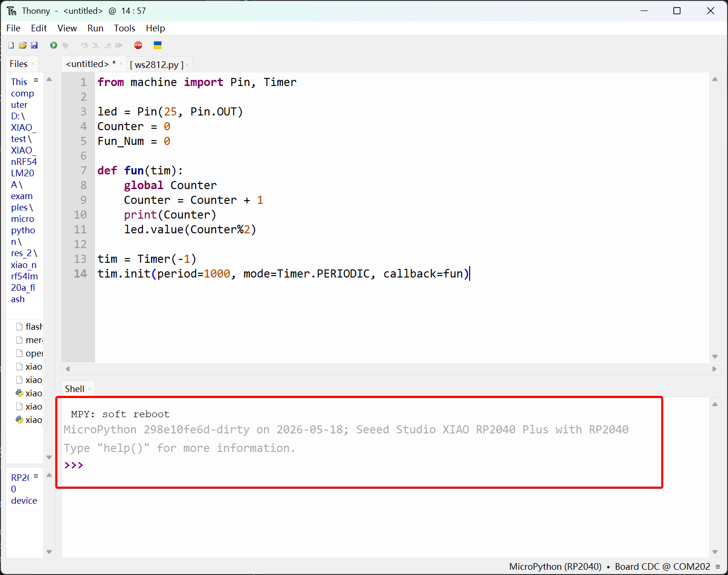Click the Open file folder icon

[23, 45]
